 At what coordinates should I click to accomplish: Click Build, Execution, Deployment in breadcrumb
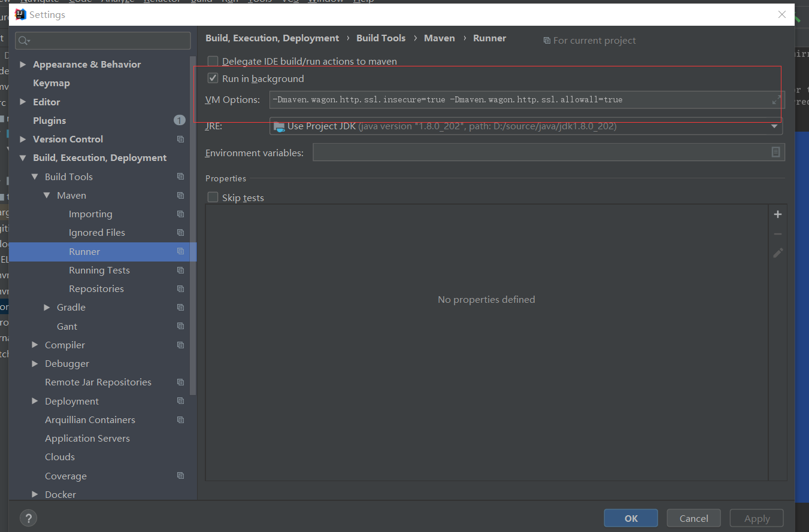[x=272, y=38]
